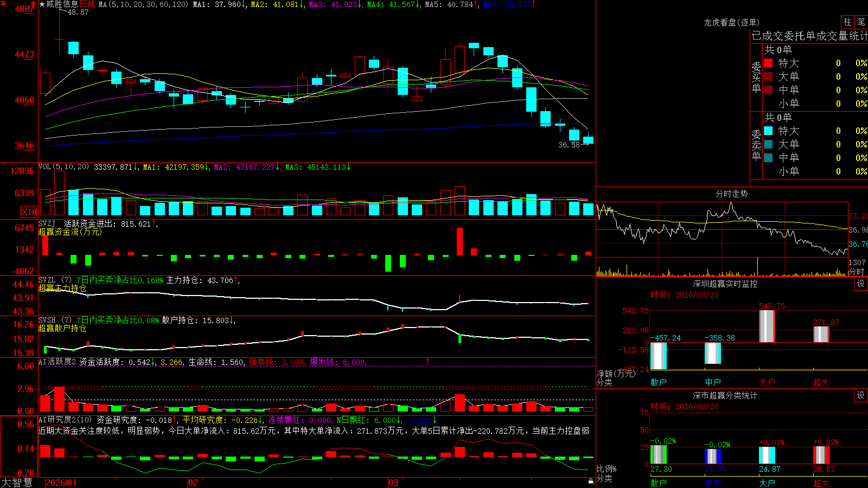The image size is (868, 488).
Task: Click the 分时走势 panel title
Action: 731,194
